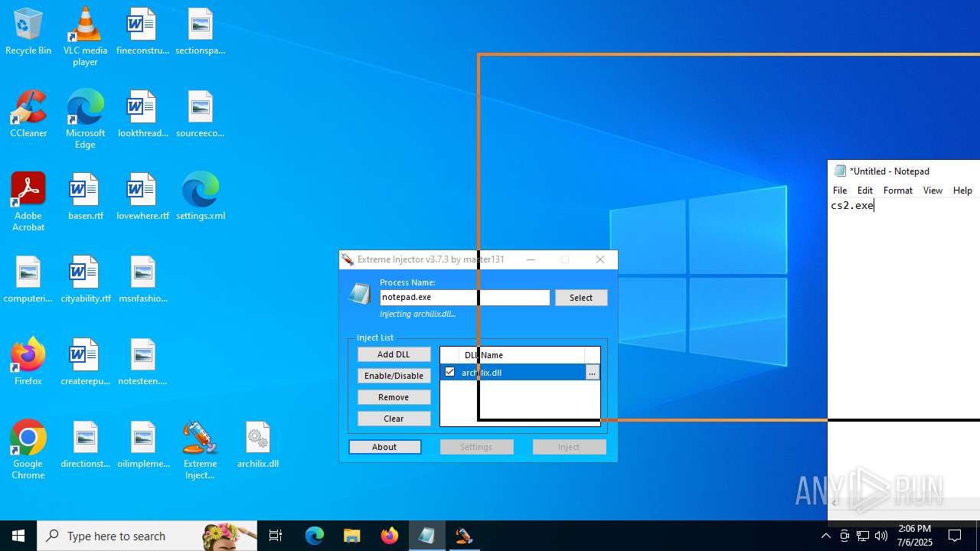Open the Extreme Inject... desktop icon

[200, 450]
